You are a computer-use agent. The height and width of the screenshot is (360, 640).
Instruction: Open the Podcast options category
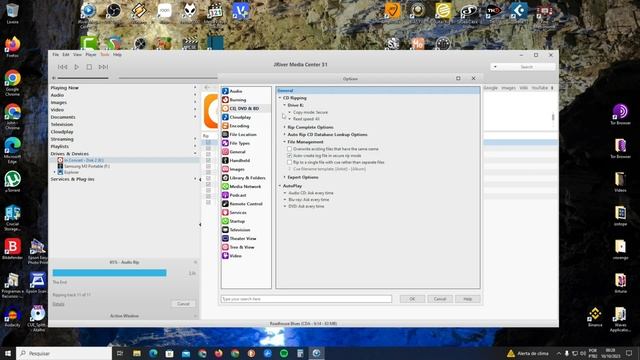point(238,195)
